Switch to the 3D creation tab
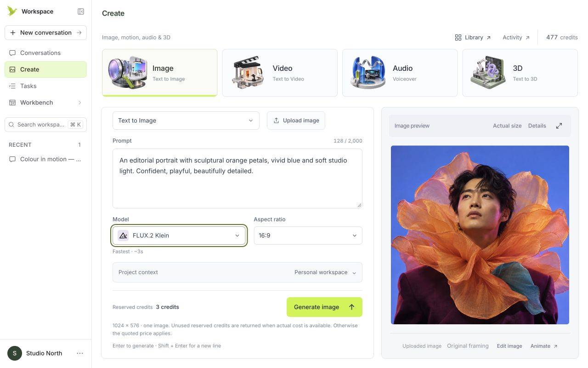 520,73
